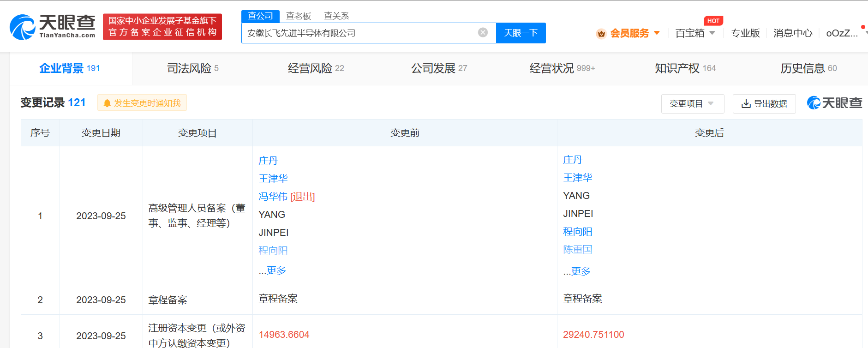Select the 查老板 search tab
Screen dimensions: 868x348
[299, 16]
